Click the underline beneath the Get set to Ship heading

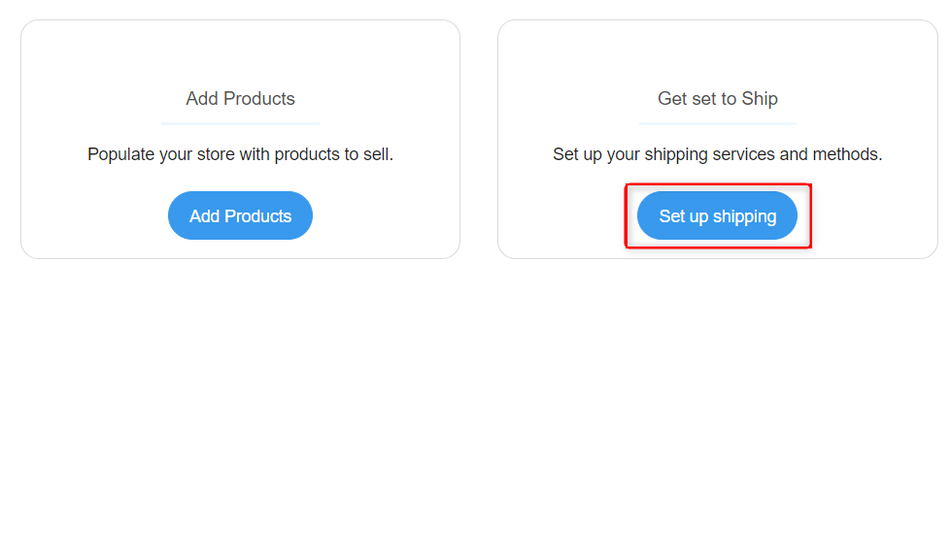click(x=718, y=123)
